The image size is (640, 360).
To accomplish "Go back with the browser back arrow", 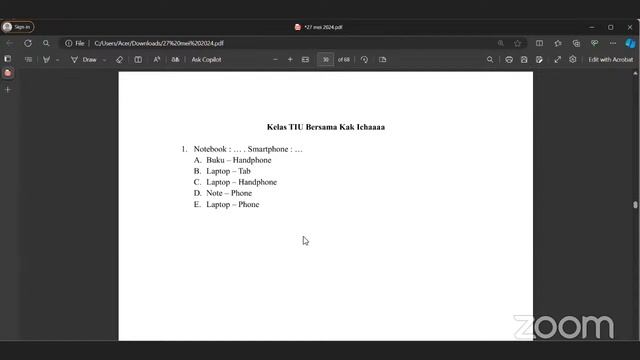I will (10, 43).
